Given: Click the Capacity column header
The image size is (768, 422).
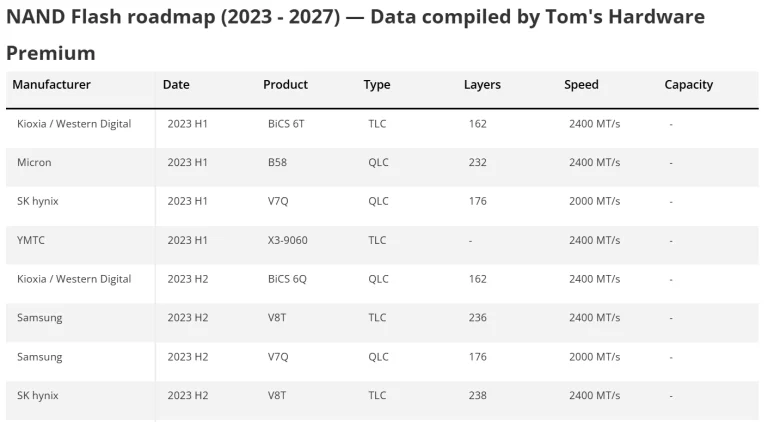Looking at the screenshot, I should [688, 85].
